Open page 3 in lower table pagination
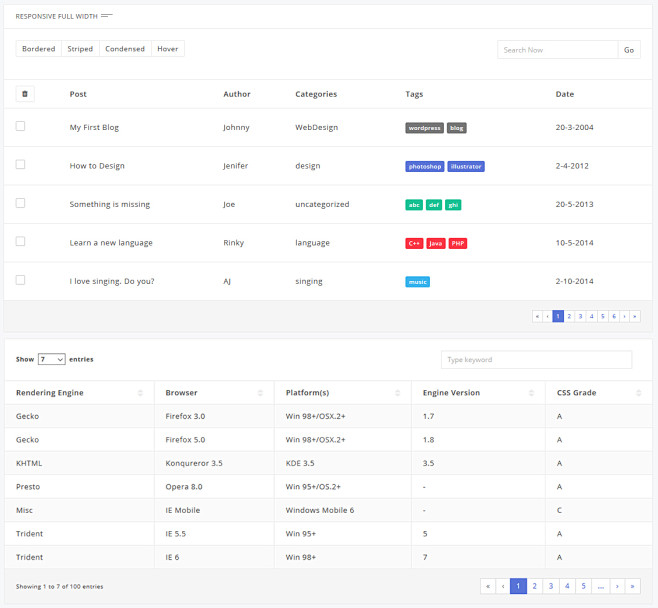 (x=550, y=587)
